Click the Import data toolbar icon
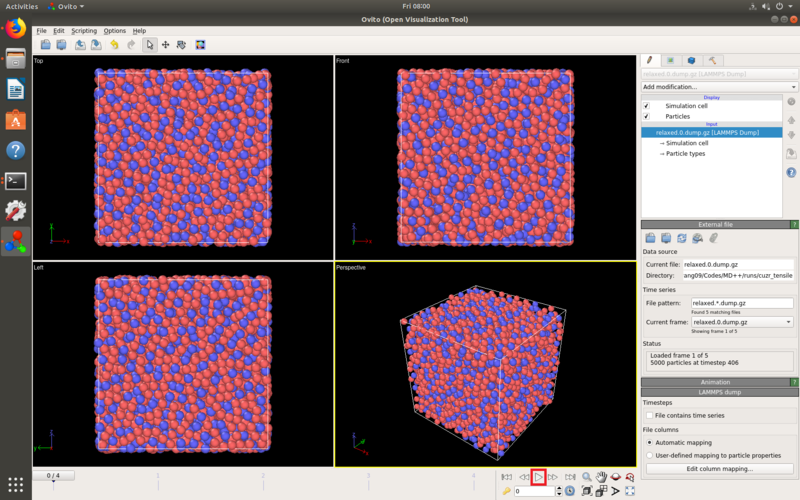The image size is (800, 500). (x=80, y=45)
